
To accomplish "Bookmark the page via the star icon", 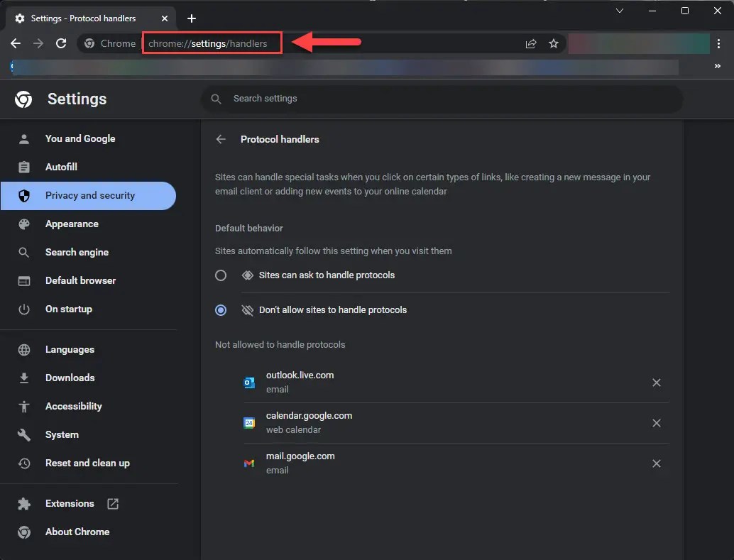I will (x=554, y=43).
